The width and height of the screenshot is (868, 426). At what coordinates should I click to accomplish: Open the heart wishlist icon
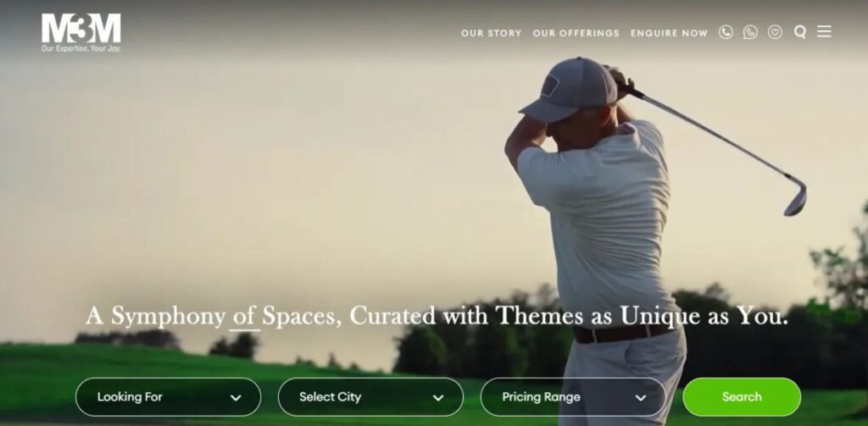click(x=775, y=32)
